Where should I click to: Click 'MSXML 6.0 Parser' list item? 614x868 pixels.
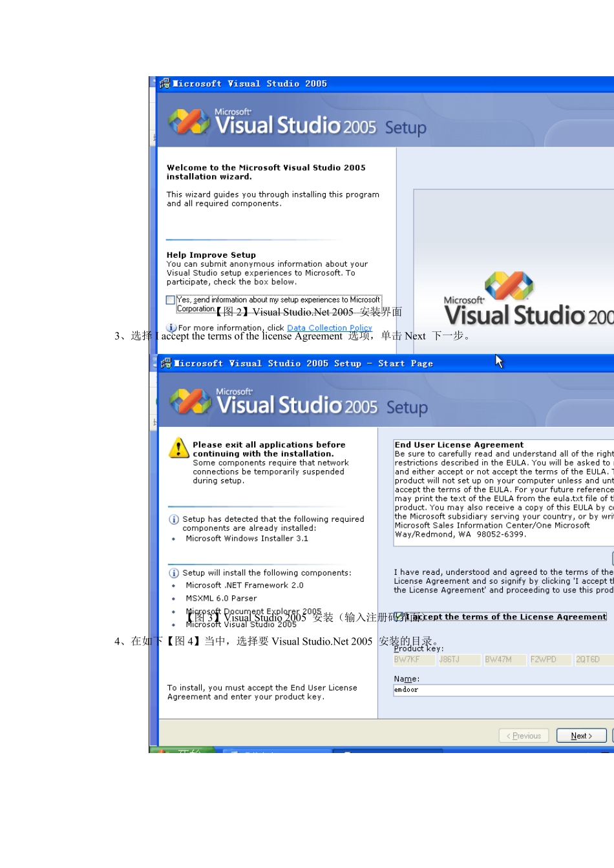(221, 599)
